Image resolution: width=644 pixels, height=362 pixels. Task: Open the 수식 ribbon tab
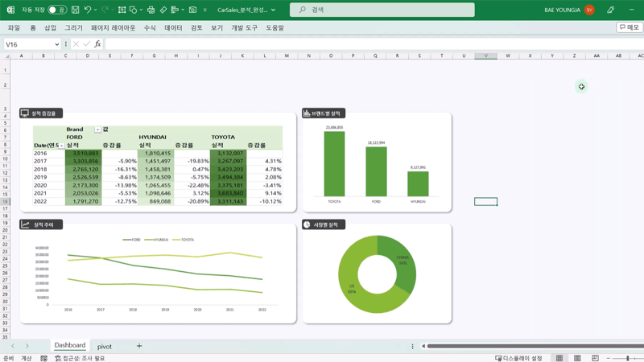(x=150, y=27)
